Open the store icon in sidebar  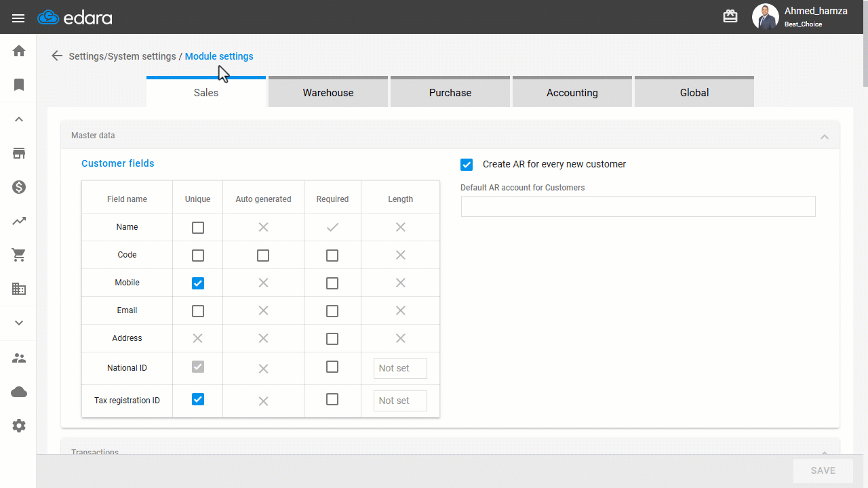coord(19,153)
